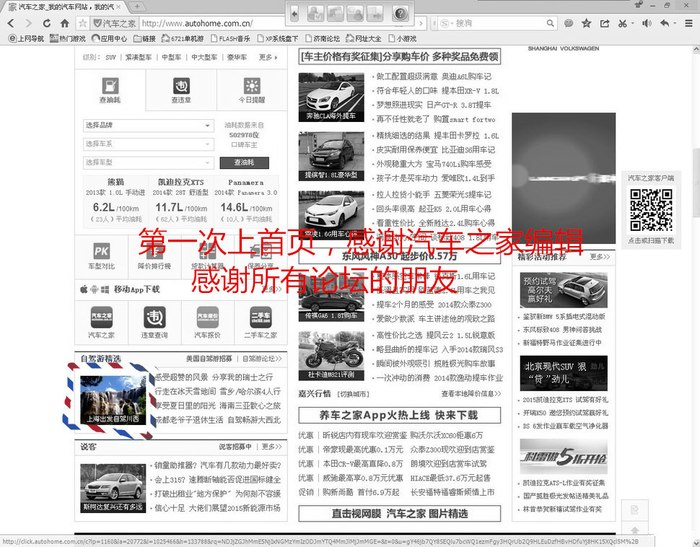Click the 二手车之家 app icon

(x=260, y=316)
